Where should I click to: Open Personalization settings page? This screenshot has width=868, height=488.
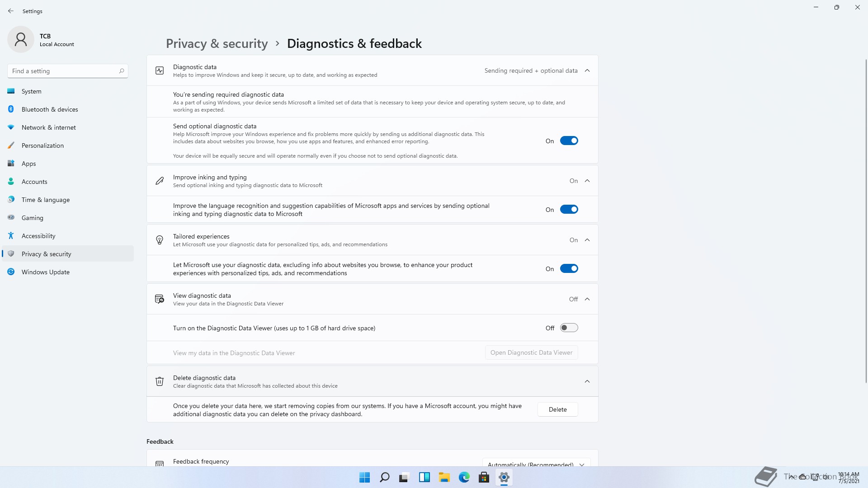pyautogui.click(x=68, y=145)
